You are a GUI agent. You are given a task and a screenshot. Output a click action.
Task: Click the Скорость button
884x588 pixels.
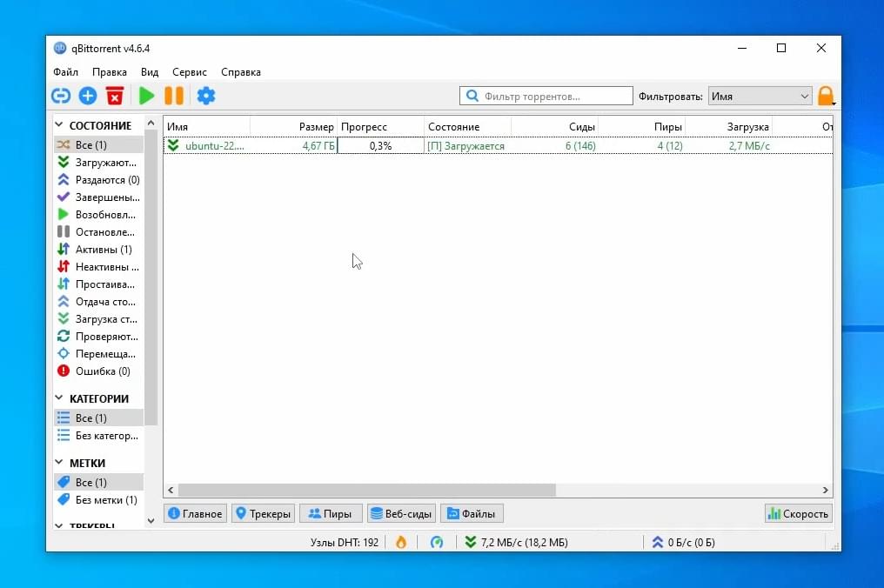799,513
